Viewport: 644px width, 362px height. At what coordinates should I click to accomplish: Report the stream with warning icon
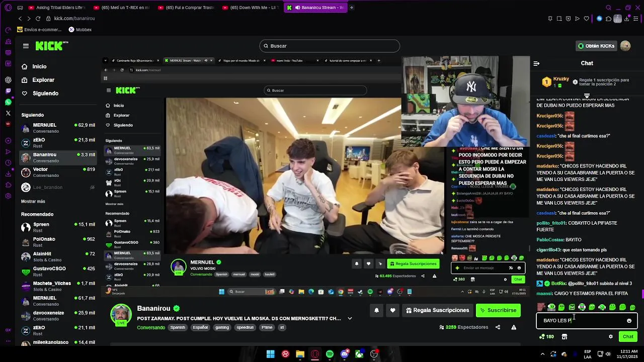pos(514,327)
